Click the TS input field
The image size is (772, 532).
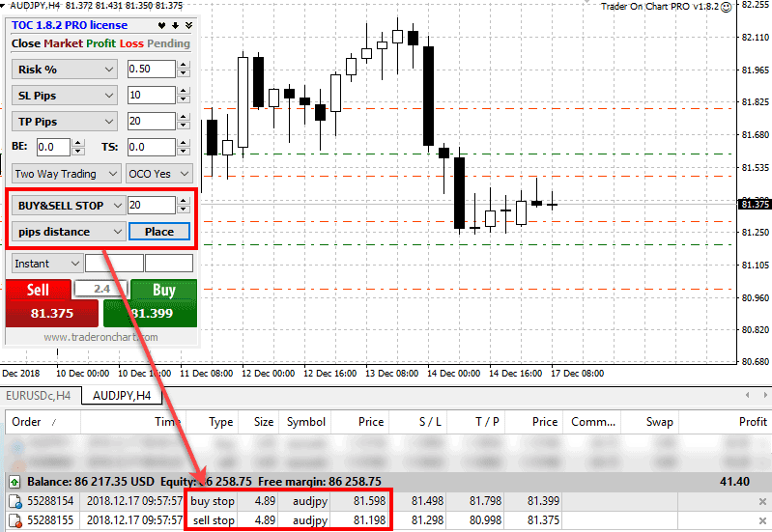pyautogui.click(x=151, y=147)
